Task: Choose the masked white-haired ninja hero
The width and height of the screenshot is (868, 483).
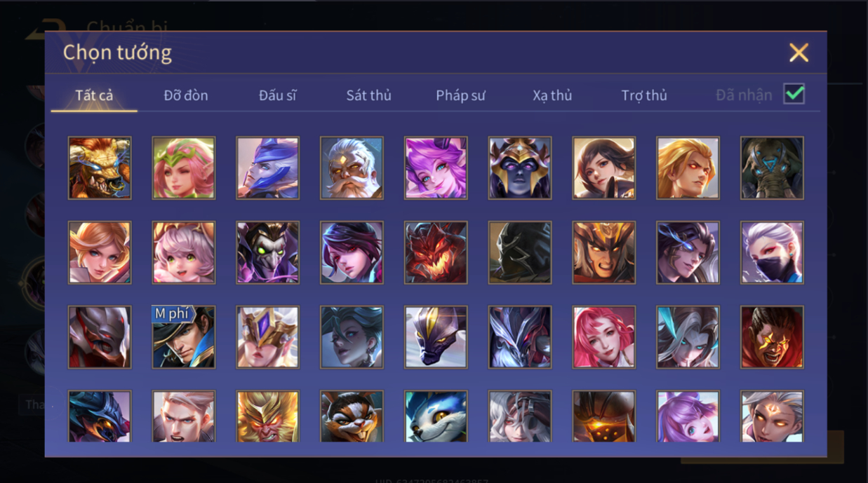Action: click(x=772, y=252)
